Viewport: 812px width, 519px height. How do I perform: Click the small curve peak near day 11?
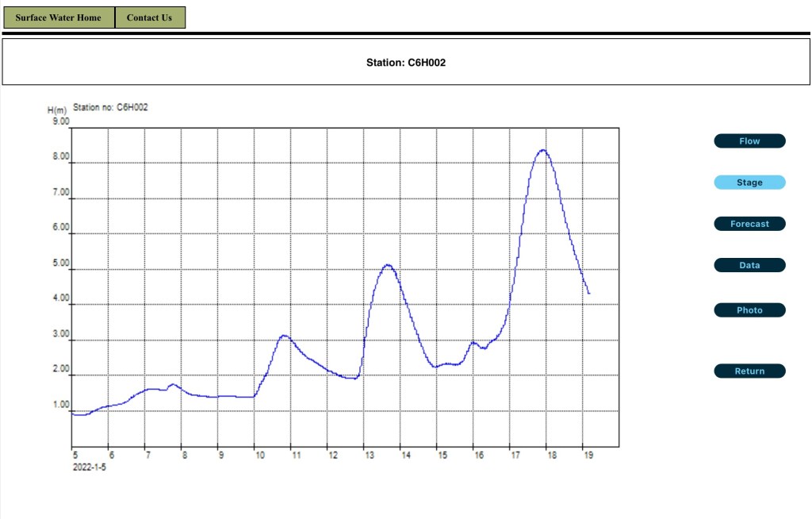pyautogui.click(x=284, y=336)
